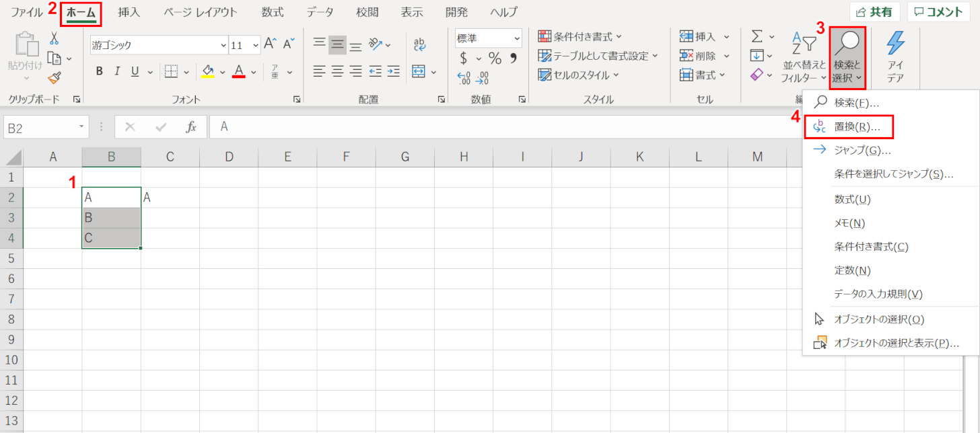Toggle italic formatting
Image resolution: width=980 pixels, height=433 pixels.
coord(117,71)
